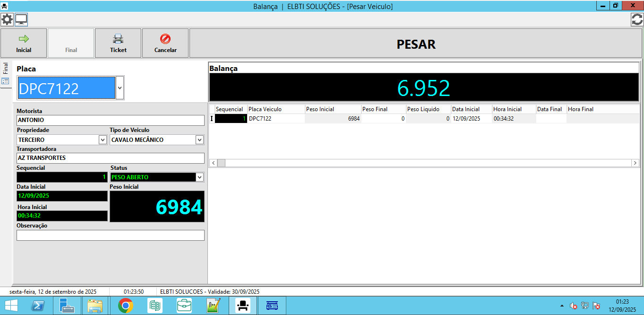Viewport: 644px width, 315px height.
Task: Open the scale icon in taskbar
Action: coord(272,306)
